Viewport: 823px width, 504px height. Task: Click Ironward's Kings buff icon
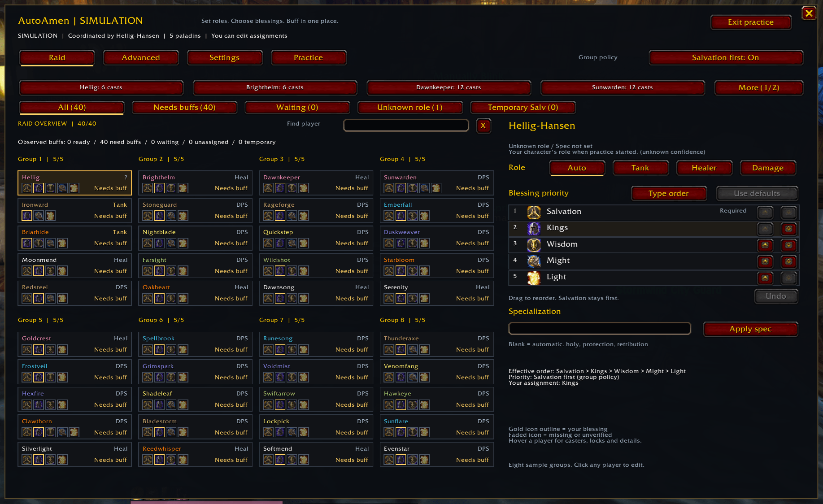point(27,216)
